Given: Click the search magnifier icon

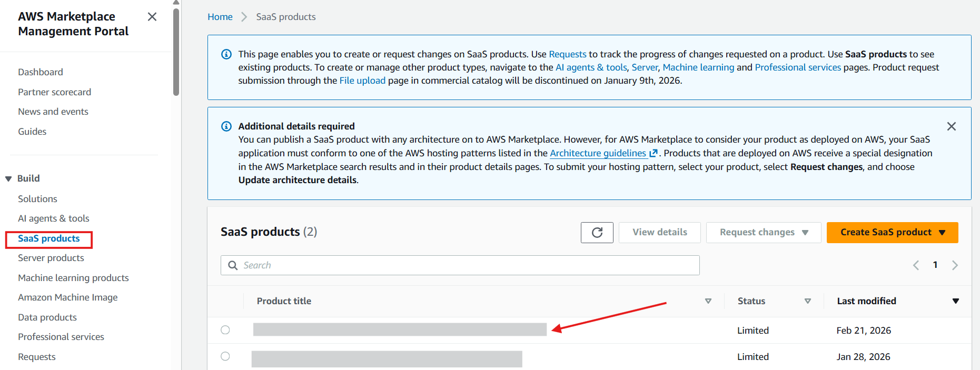Looking at the screenshot, I should point(233,265).
